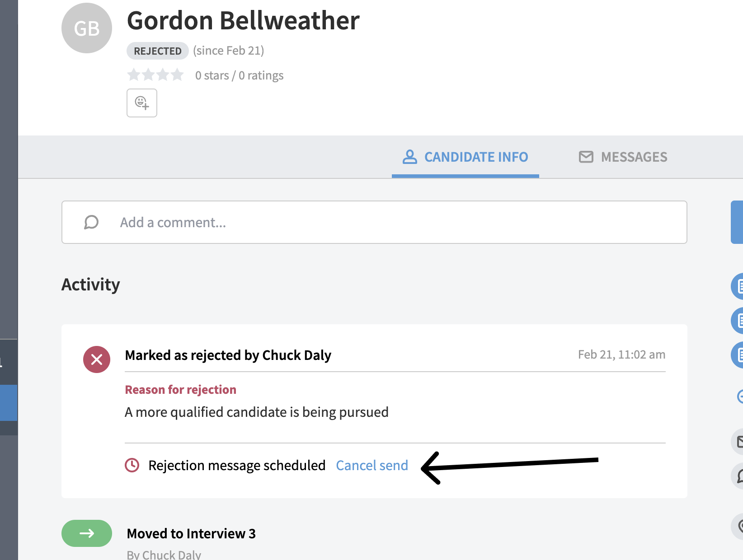Click the add emoji reaction icon below the star rating
743x560 pixels.
141,103
